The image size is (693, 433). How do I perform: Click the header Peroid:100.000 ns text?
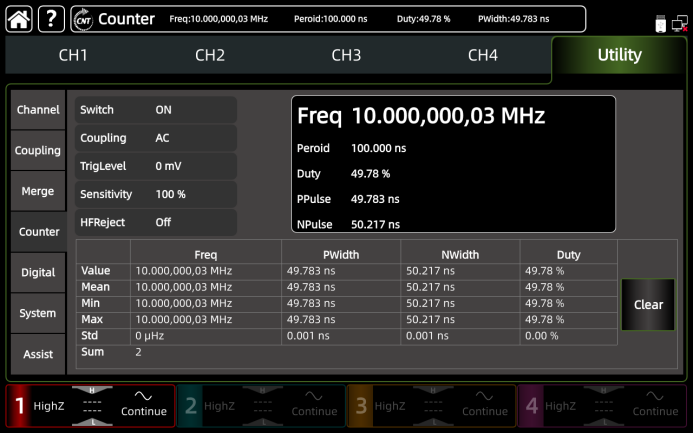pyautogui.click(x=331, y=19)
